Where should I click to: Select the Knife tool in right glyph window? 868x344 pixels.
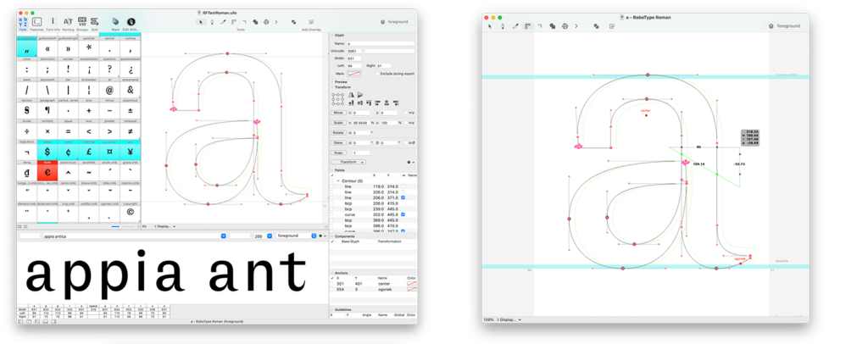tap(515, 26)
